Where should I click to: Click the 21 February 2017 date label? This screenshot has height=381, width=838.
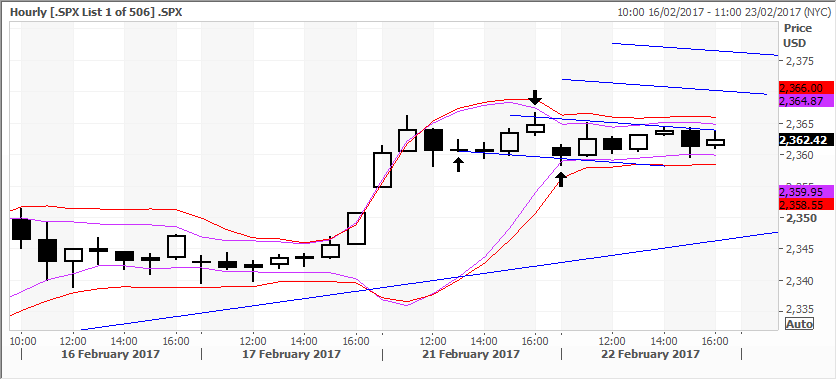coord(471,355)
